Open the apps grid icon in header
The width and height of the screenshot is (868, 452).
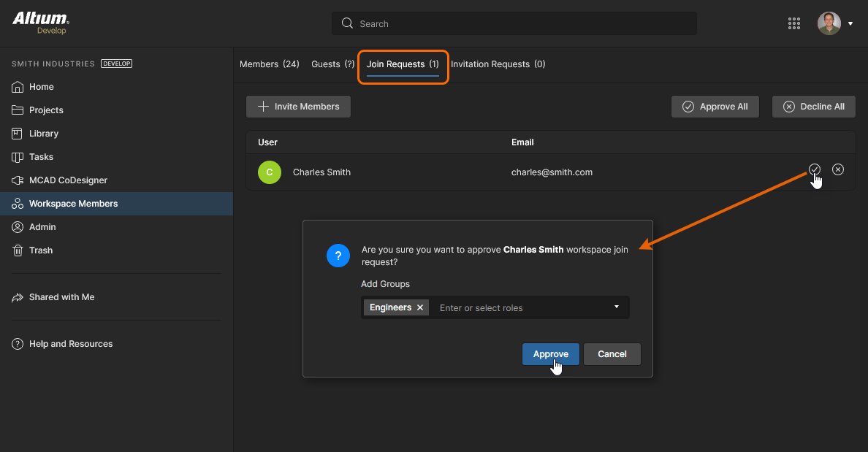[x=794, y=23]
